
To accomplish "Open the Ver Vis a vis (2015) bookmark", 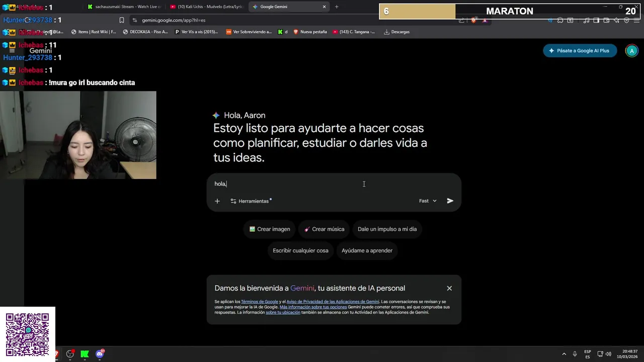I will (196, 32).
